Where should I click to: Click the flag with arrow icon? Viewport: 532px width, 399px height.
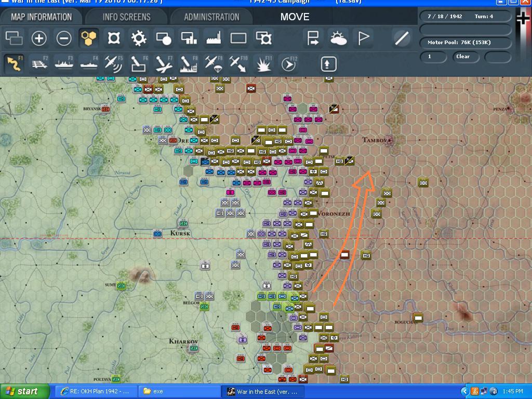coord(312,38)
